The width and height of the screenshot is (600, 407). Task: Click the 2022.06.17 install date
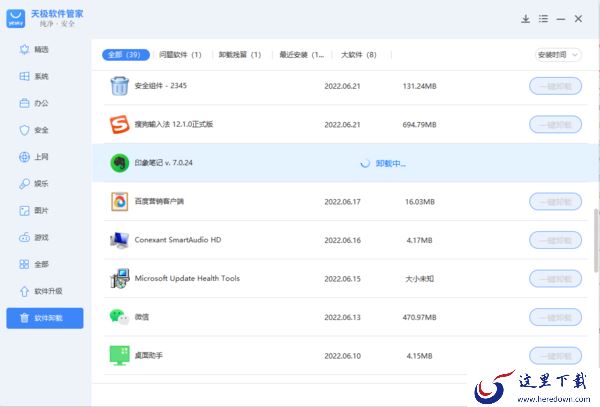tap(342, 202)
